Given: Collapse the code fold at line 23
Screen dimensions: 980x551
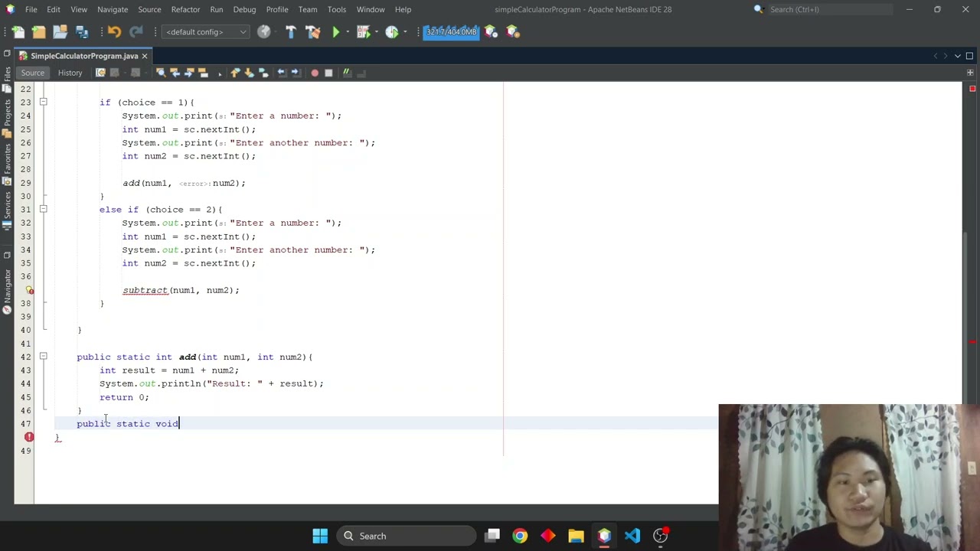Looking at the screenshot, I should (43, 102).
